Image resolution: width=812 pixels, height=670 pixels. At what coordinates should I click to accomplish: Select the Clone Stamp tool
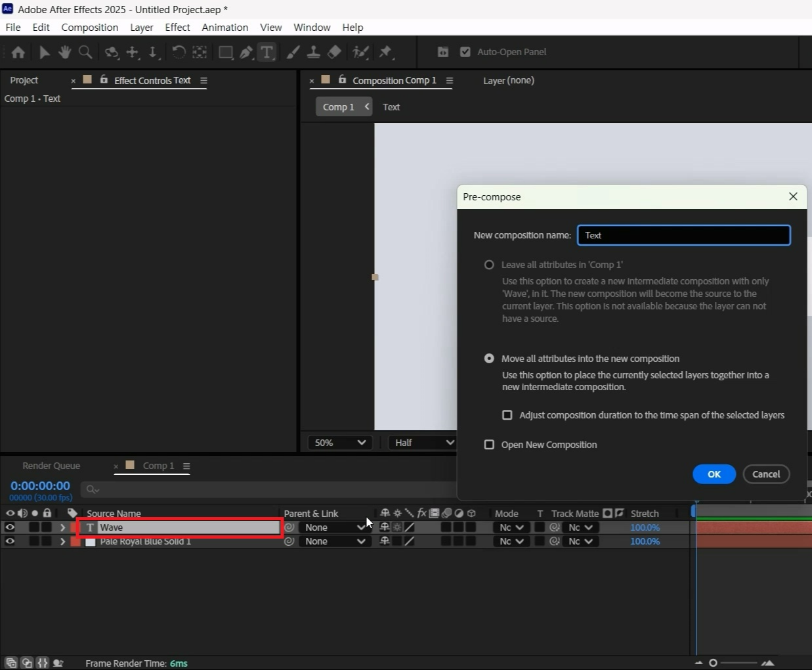click(314, 52)
